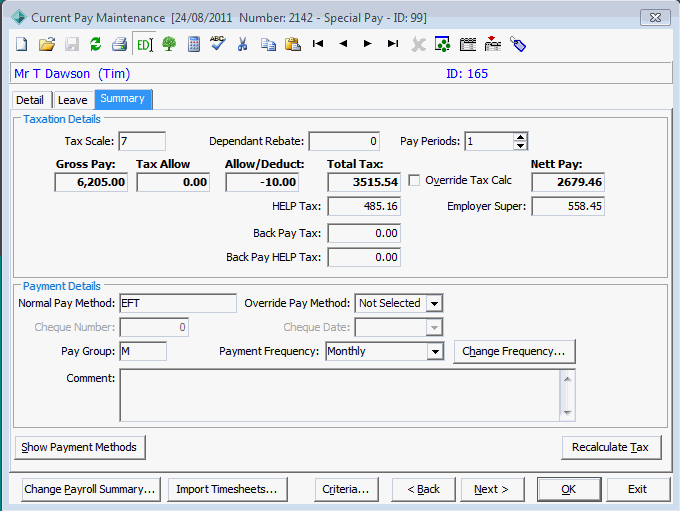Viewport: 680px width, 511px height.
Task: Click the Back Pay HELP Tax field
Action: [364, 257]
